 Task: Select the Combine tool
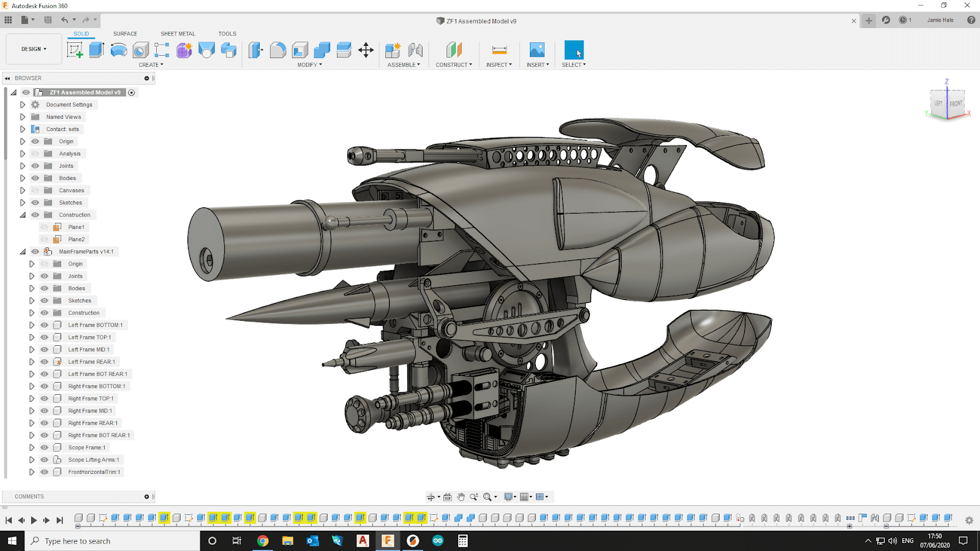point(322,50)
